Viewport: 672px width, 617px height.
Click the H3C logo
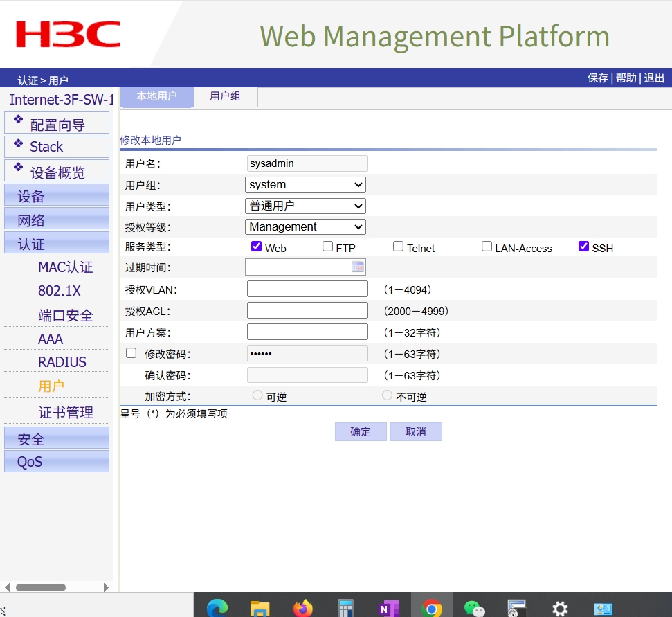[x=68, y=35]
